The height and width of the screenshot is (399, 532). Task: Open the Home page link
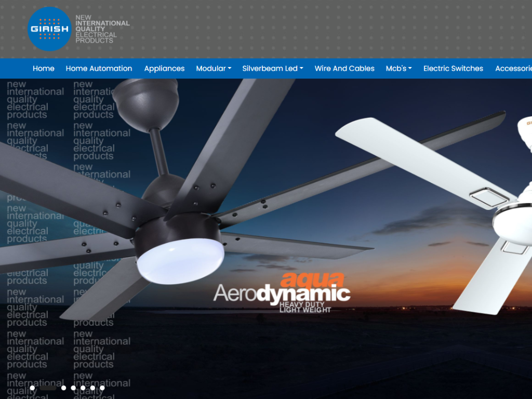click(x=44, y=69)
